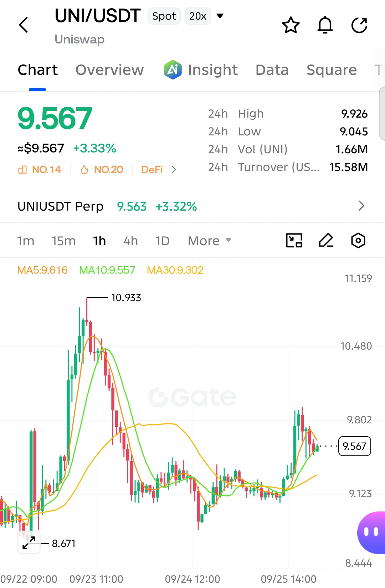Expand chart to fullscreen with arrows icon
This screenshot has height=588, width=385.
click(29, 542)
